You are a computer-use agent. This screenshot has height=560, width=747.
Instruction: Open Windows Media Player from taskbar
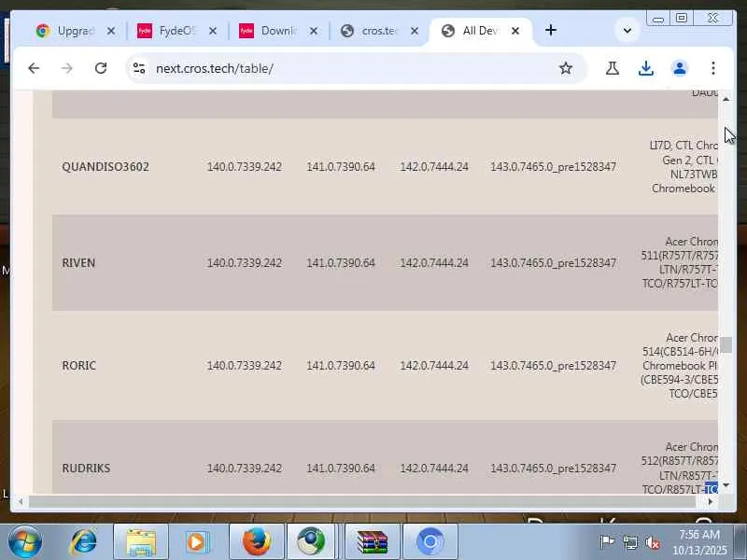(x=197, y=541)
